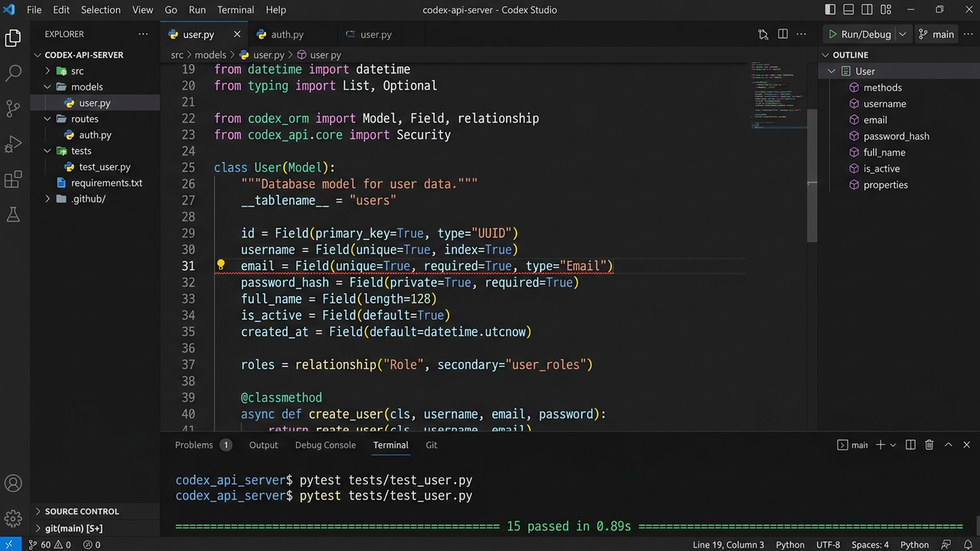Viewport: 980px width, 551px height.
Task: Open the Run and Debug view icon
Action: pos(13,144)
